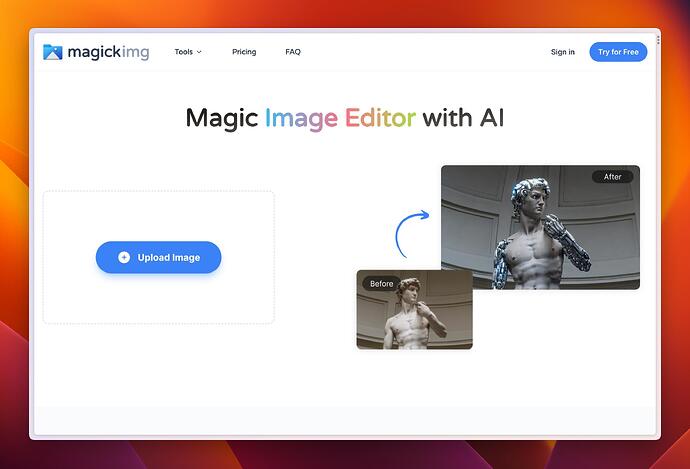The width and height of the screenshot is (690, 469).
Task: Expand the chevron arrow beside Tools
Action: (x=199, y=52)
